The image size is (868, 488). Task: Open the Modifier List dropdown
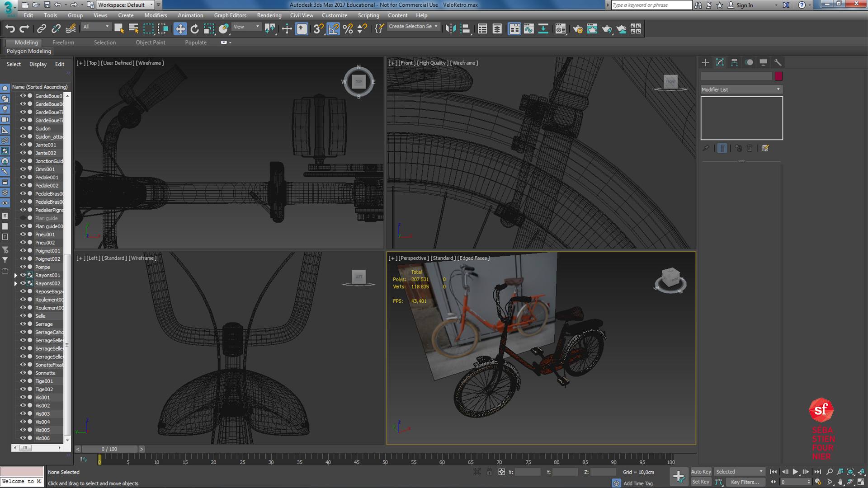coord(741,89)
